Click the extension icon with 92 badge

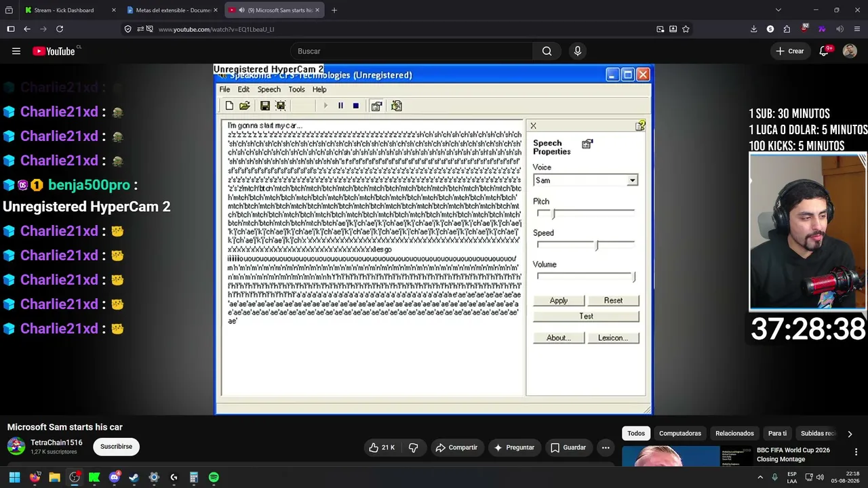click(x=804, y=28)
